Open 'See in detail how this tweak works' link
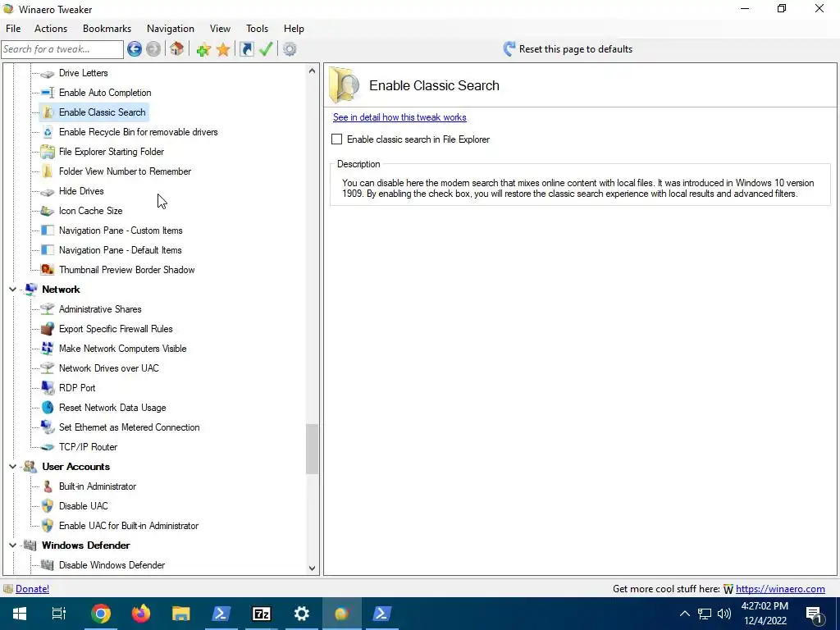The image size is (840, 630). pyautogui.click(x=399, y=117)
